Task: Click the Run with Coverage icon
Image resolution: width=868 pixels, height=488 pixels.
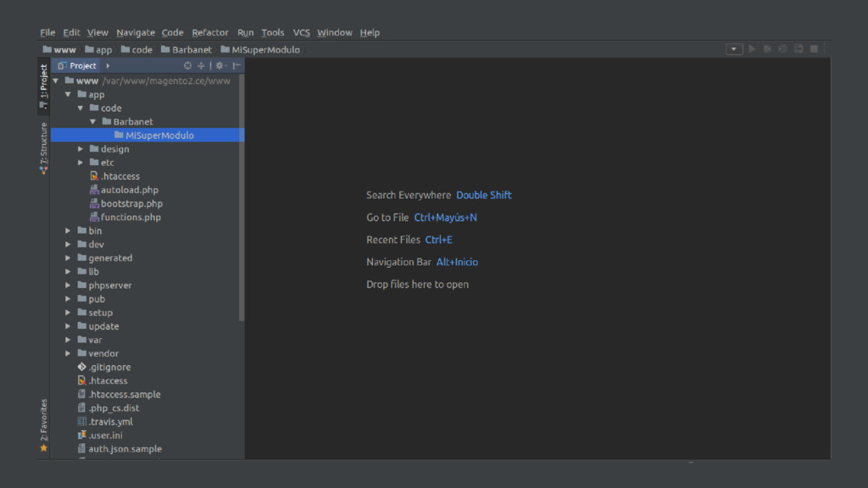Action: [782, 48]
